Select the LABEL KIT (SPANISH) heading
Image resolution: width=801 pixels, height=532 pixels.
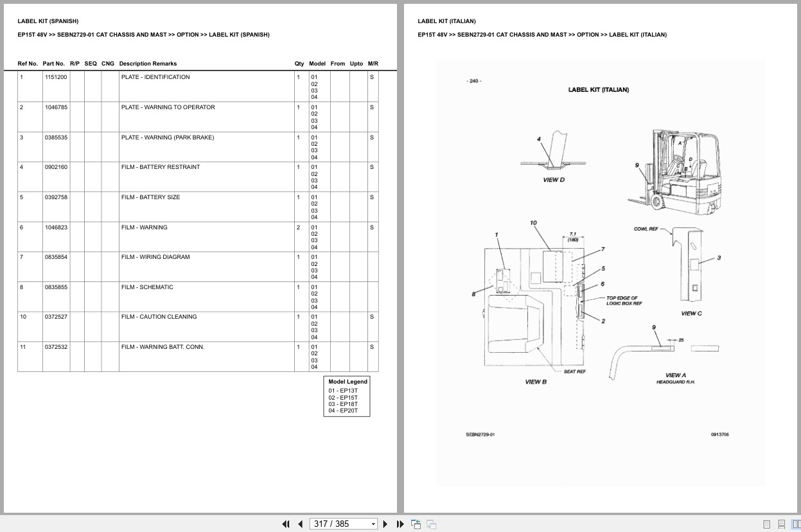pyautogui.click(x=48, y=21)
